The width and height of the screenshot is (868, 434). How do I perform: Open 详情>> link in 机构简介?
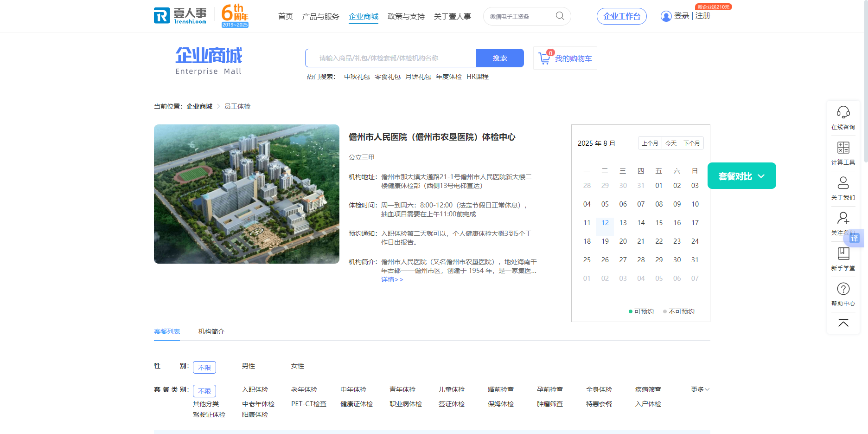click(x=392, y=279)
